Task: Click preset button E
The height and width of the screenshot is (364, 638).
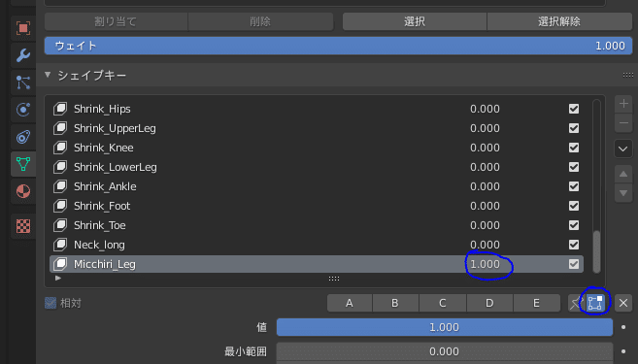Action: 537,303
